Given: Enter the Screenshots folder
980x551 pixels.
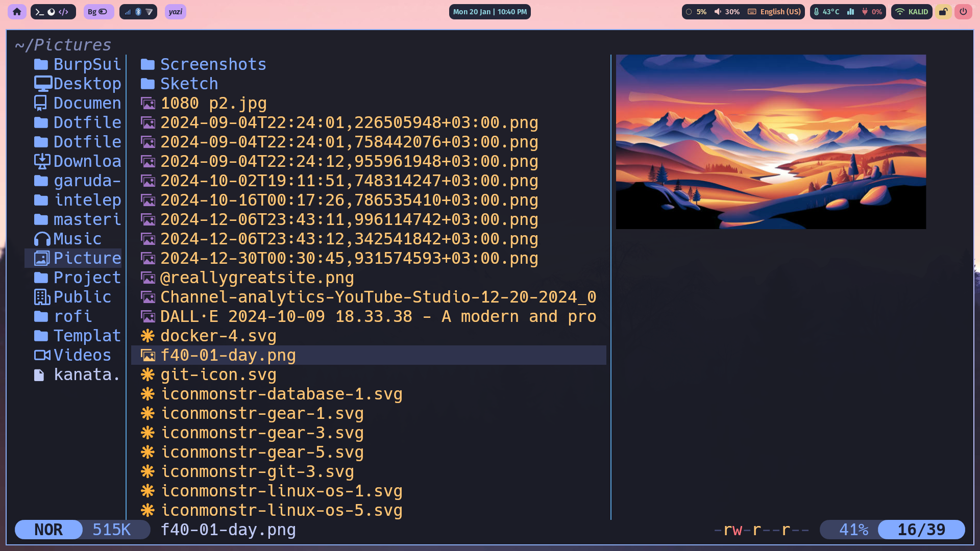Looking at the screenshot, I should click(213, 64).
